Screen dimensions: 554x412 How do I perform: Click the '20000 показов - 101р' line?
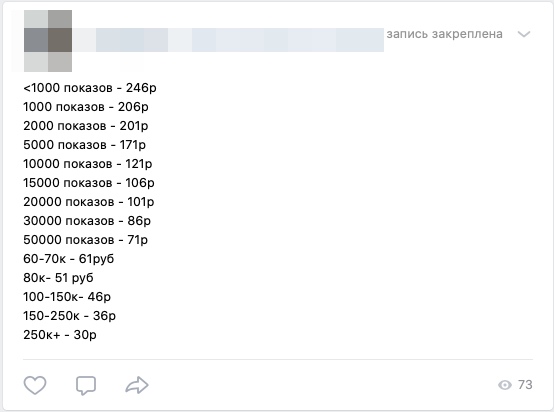[89, 202]
